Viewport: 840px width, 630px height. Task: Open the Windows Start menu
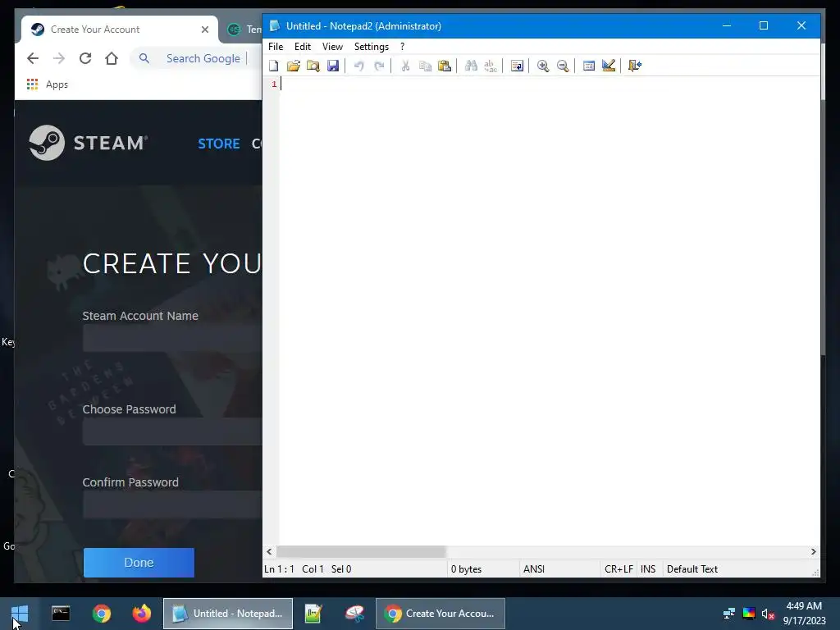(20, 614)
